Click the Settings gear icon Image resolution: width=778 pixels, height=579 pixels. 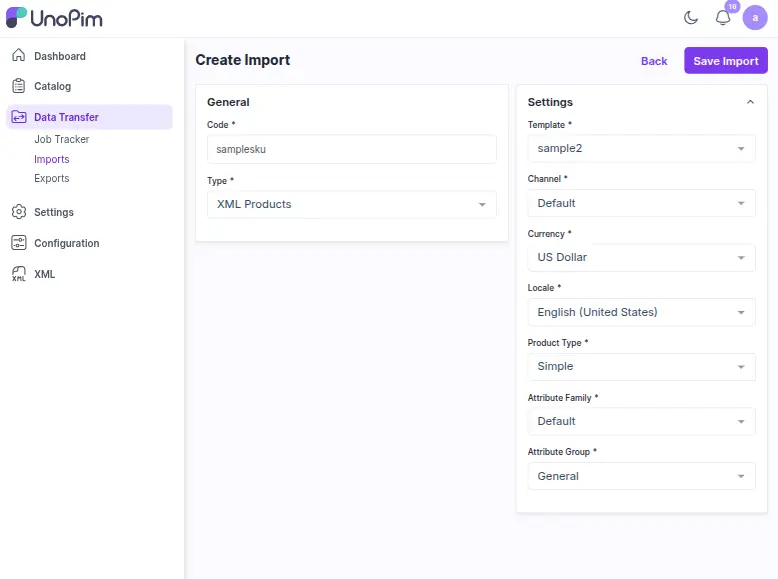18,212
